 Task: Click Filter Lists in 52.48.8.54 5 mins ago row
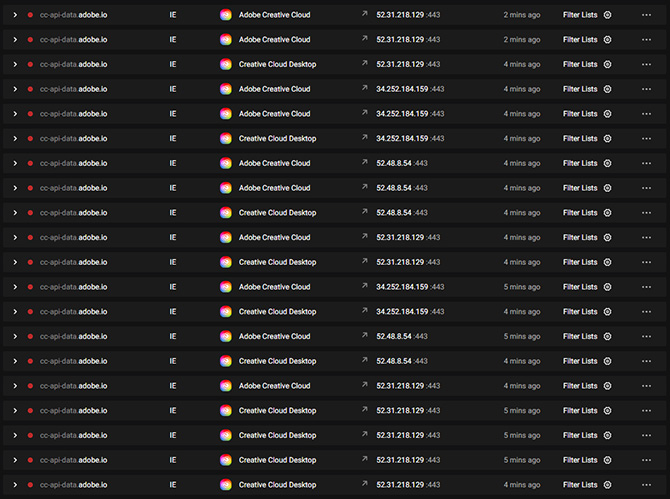pyautogui.click(x=580, y=337)
